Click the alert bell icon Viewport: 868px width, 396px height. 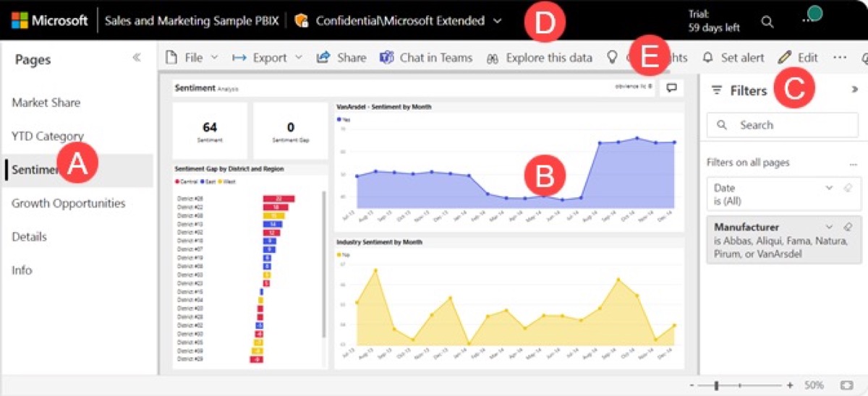point(708,58)
